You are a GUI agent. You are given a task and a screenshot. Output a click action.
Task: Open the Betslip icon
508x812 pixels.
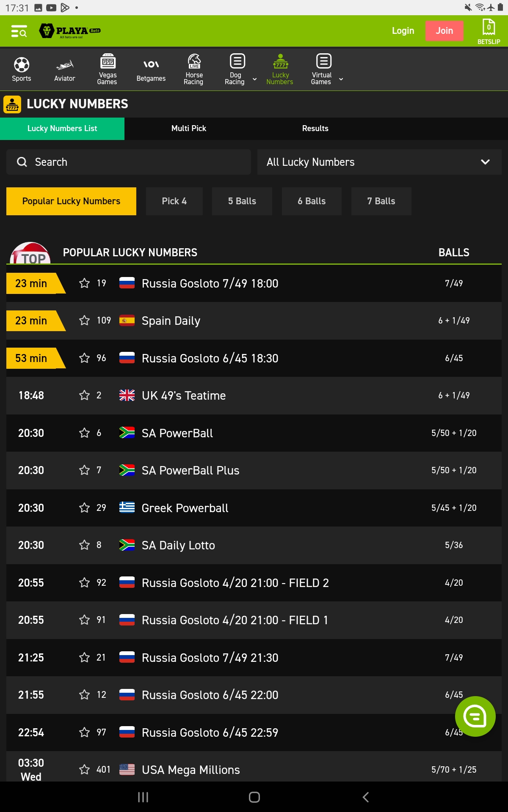point(489,31)
